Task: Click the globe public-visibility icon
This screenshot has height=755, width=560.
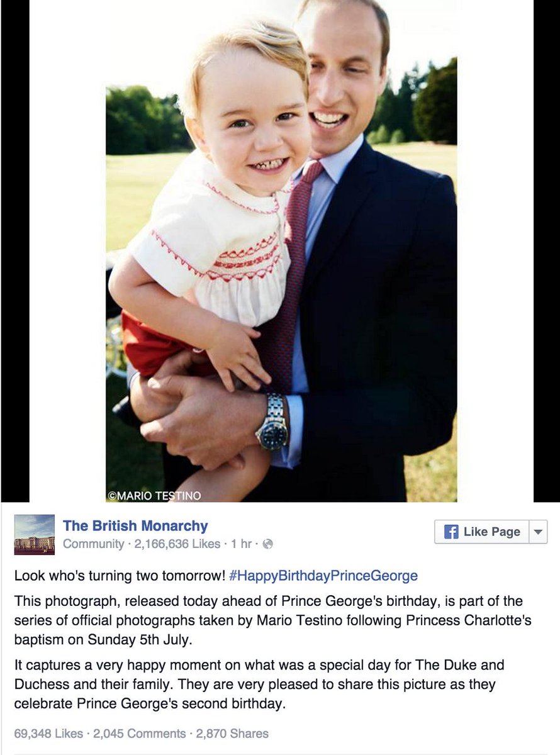Action: point(267,544)
